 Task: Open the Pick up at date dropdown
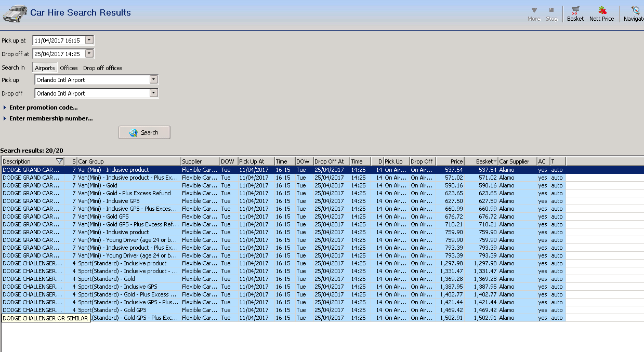point(89,40)
